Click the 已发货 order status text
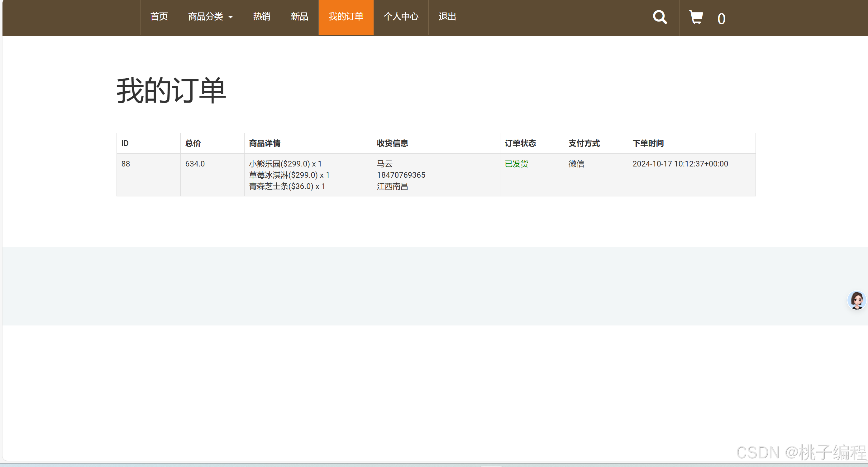Image resolution: width=868 pixels, height=467 pixels. click(x=516, y=164)
